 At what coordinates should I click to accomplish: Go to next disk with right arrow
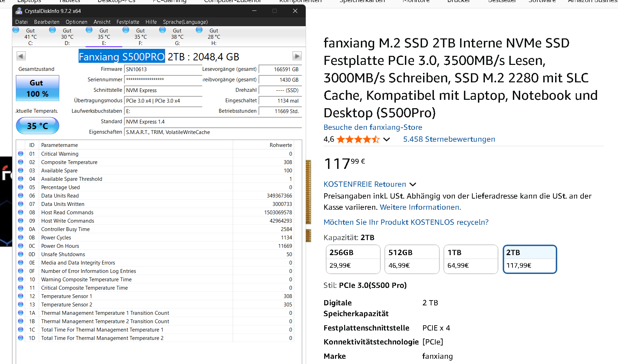pyautogui.click(x=297, y=56)
